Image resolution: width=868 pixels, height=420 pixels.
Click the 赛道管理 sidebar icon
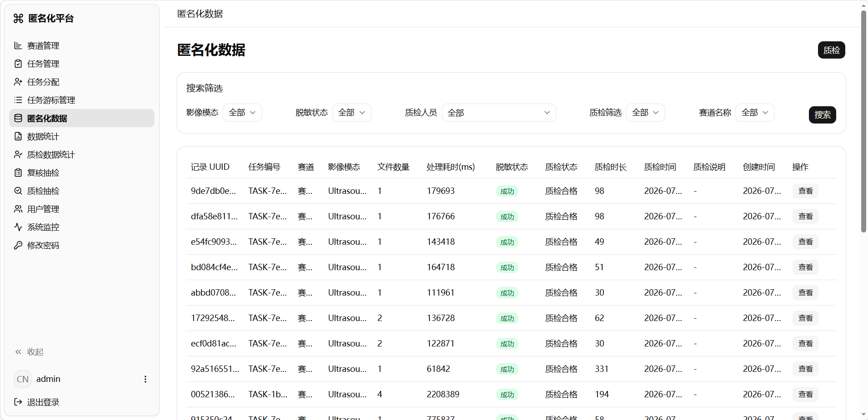tap(18, 45)
